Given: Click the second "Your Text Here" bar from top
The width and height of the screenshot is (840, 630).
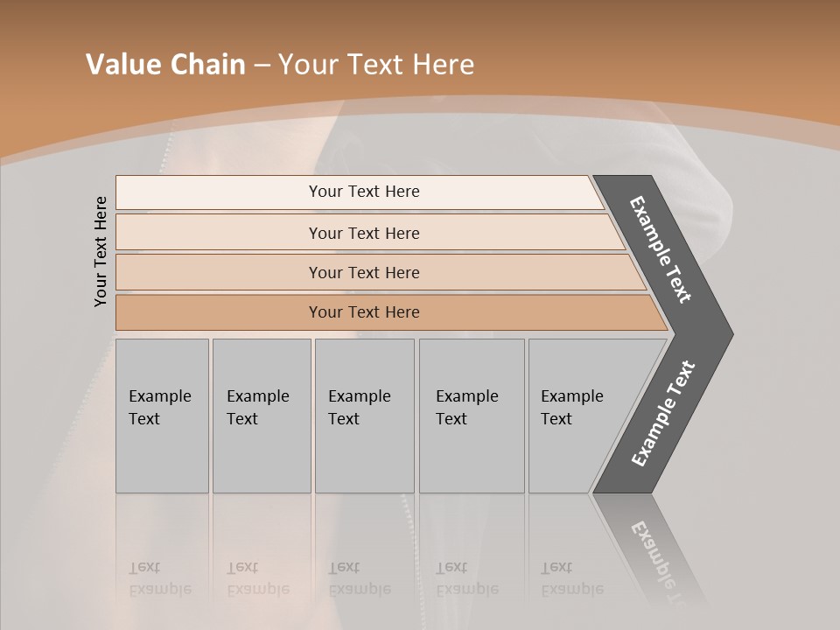Looking at the screenshot, I should (364, 233).
